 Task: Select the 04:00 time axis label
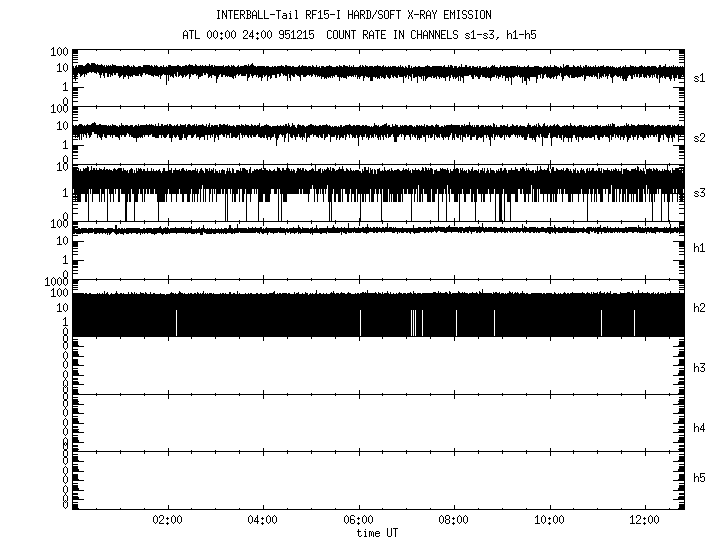coord(262,521)
